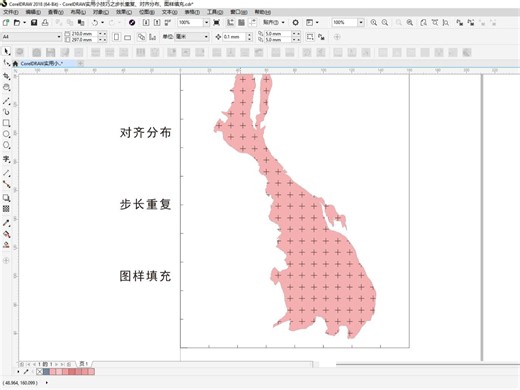The width and height of the screenshot is (520, 390).
Task: Select the Transparency tool
Action: tap(6, 209)
